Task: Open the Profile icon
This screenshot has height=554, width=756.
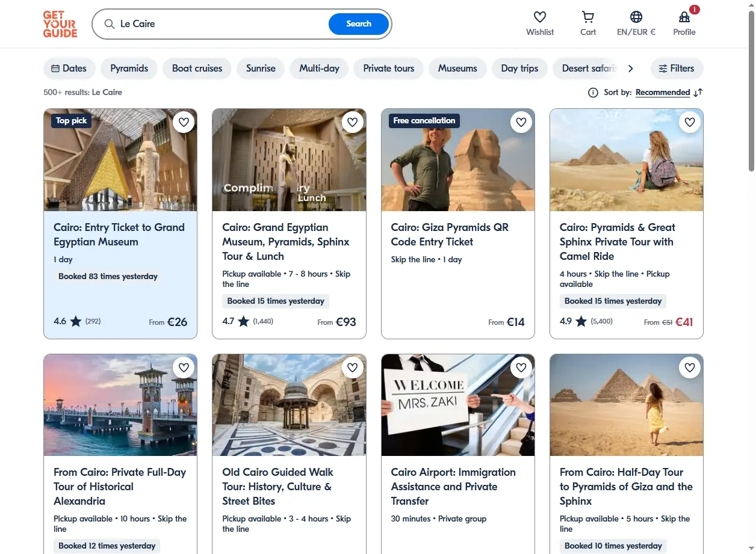Action: click(684, 17)
